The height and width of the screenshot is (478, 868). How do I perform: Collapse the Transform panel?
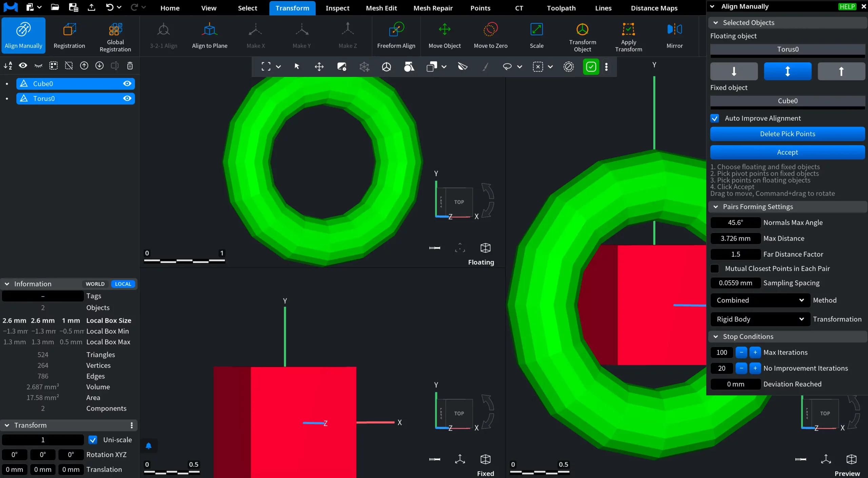click(x=7, y=425)
